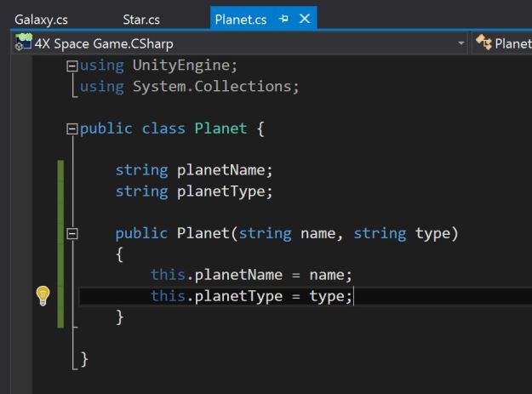Switch to the Galaxy.cs tab
This screenshot has height=394, width=532.
[x=40, y=20]
